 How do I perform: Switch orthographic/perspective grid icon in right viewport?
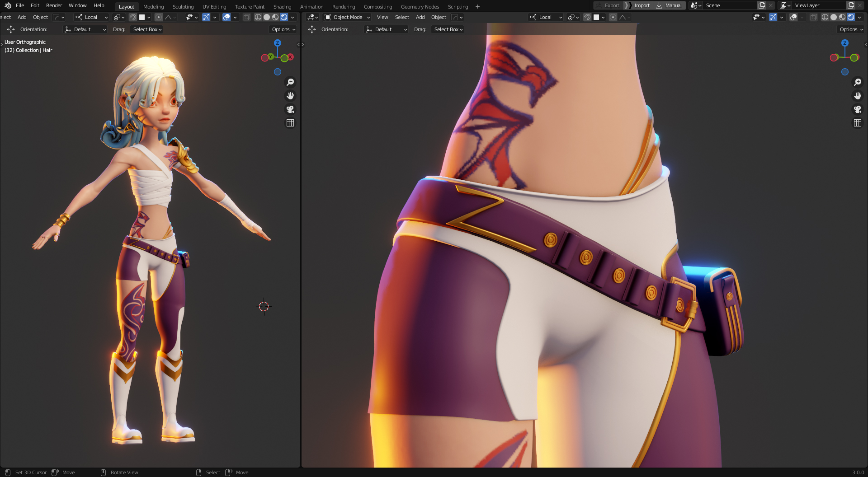click(857, 123)
